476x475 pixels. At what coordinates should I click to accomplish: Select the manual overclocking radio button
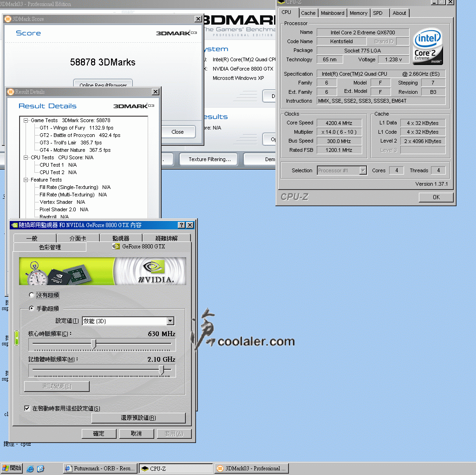tap(31, 308)
